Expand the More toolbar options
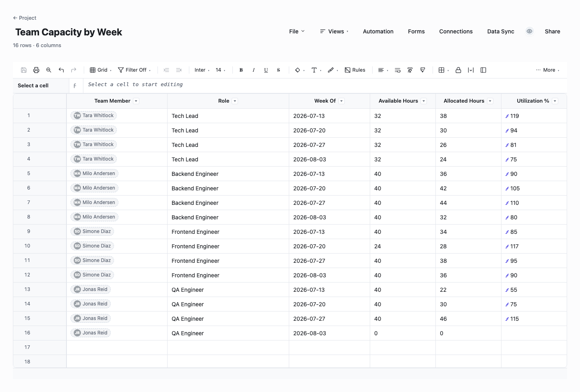580x392 pixels. (548, 70)
